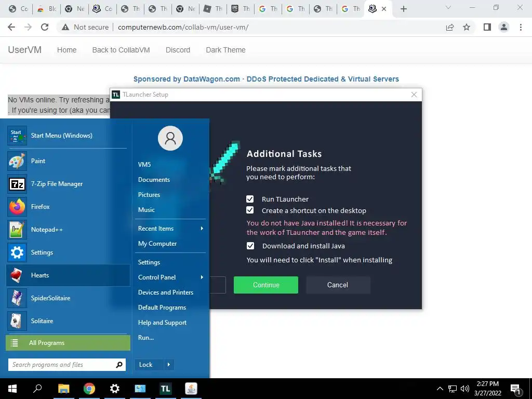Open Default Programs
Viewport: 532px width, 399px height.
162,308
